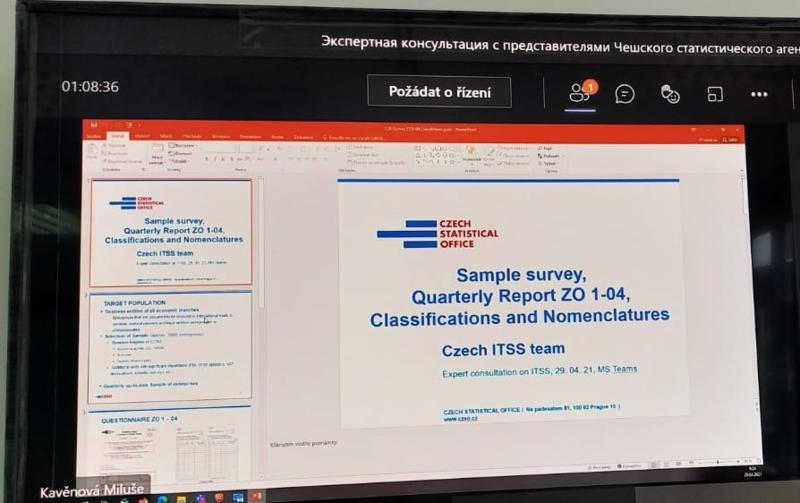Select the TARGET POPULATION slide thumbnail
The width and height of the screenshot is (800, 503).
click(x=170, y=346)
